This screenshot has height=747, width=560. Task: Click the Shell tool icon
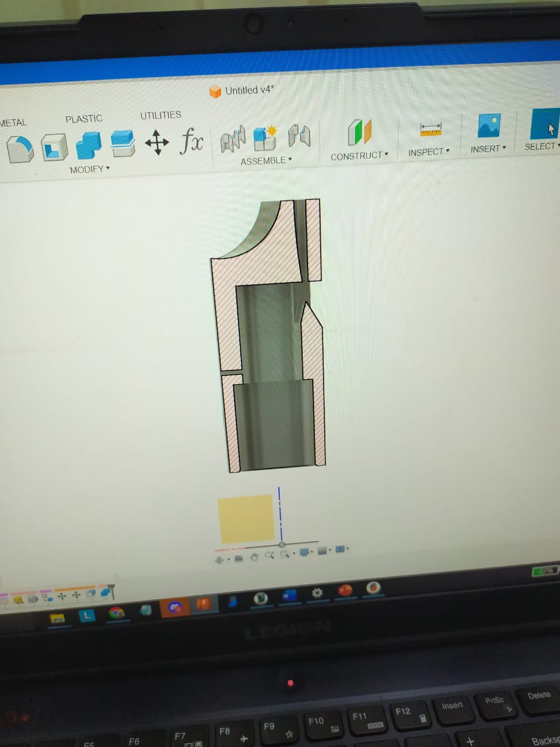coord(54,146)
